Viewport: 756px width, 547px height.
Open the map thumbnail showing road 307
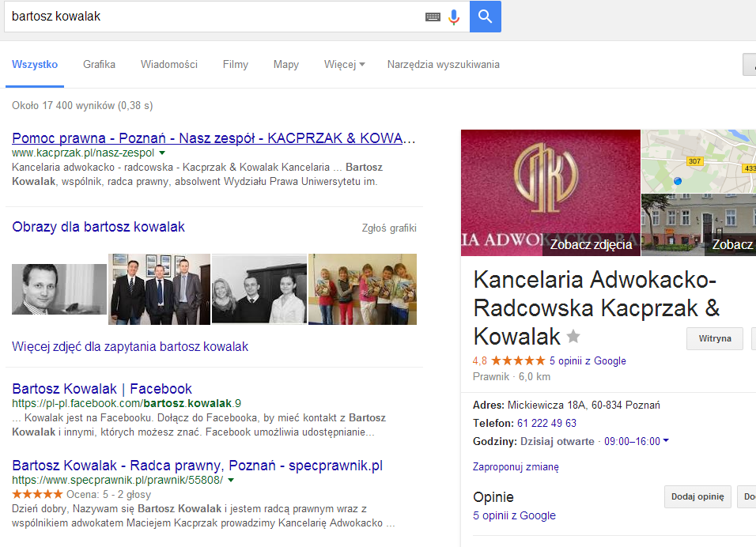698,161
